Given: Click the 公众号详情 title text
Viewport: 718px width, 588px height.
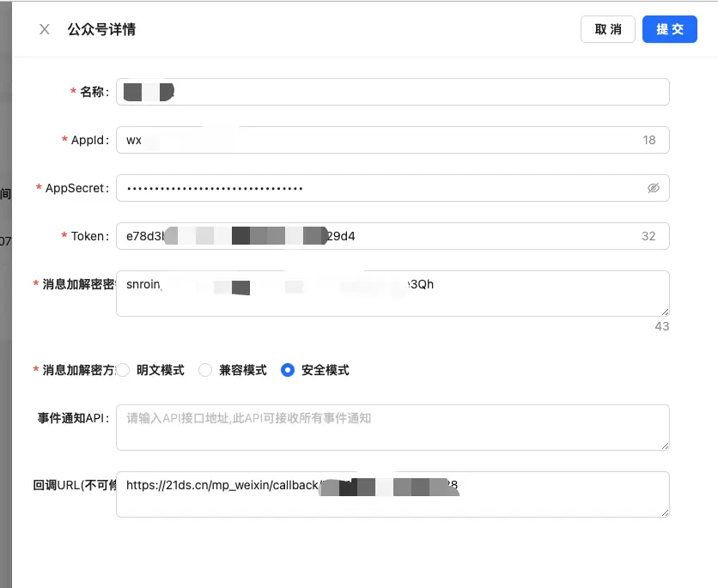Looking at the screenshot, I should 101,29.
